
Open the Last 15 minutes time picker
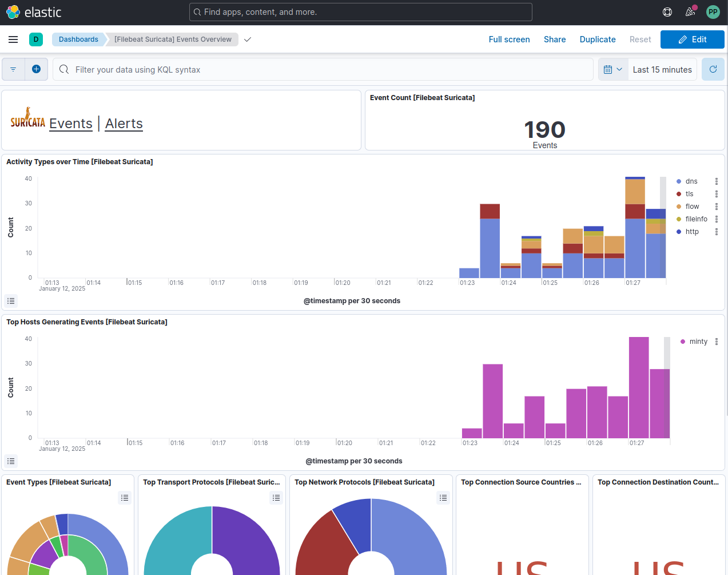point(662,70)
